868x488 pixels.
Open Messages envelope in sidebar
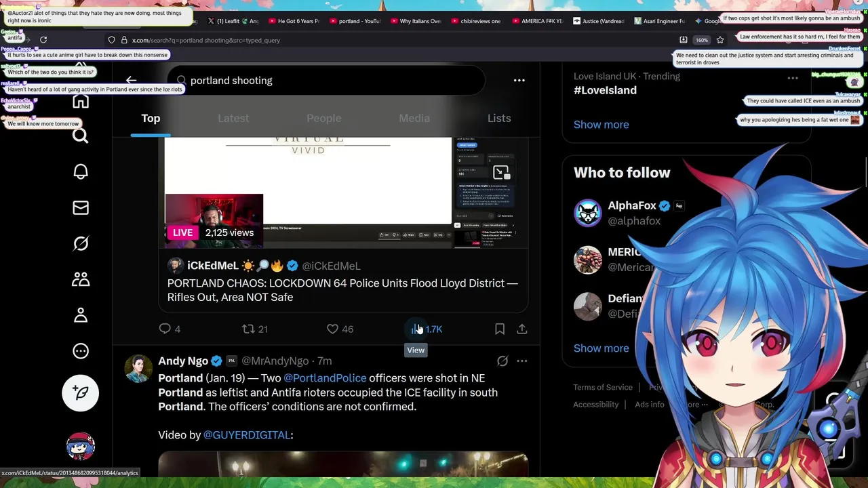(x=81, y=207)
